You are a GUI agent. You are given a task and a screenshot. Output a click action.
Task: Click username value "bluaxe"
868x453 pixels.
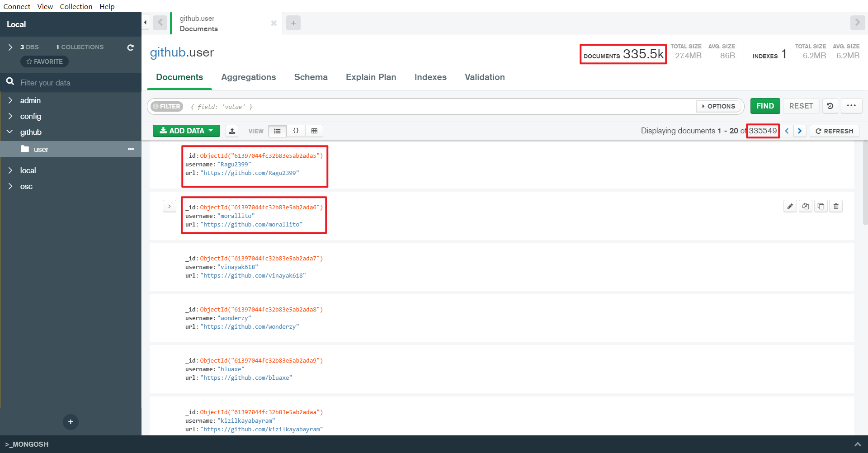point(231,369)
